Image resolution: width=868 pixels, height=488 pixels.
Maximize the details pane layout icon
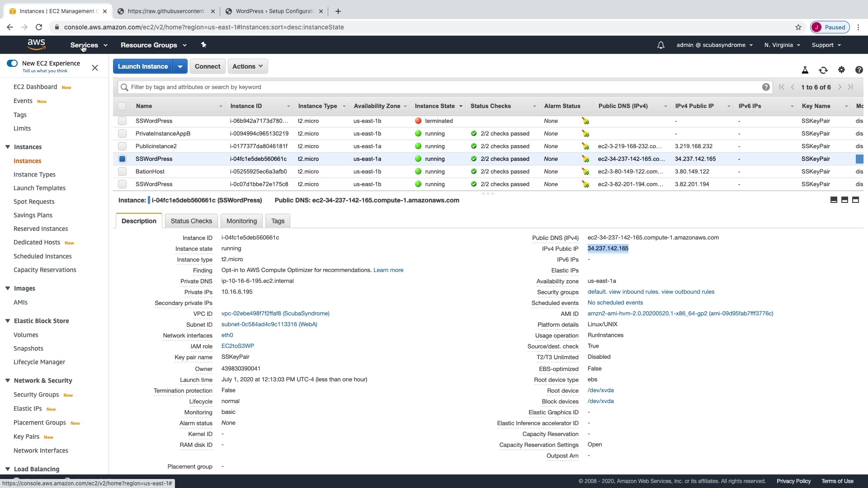855,200
